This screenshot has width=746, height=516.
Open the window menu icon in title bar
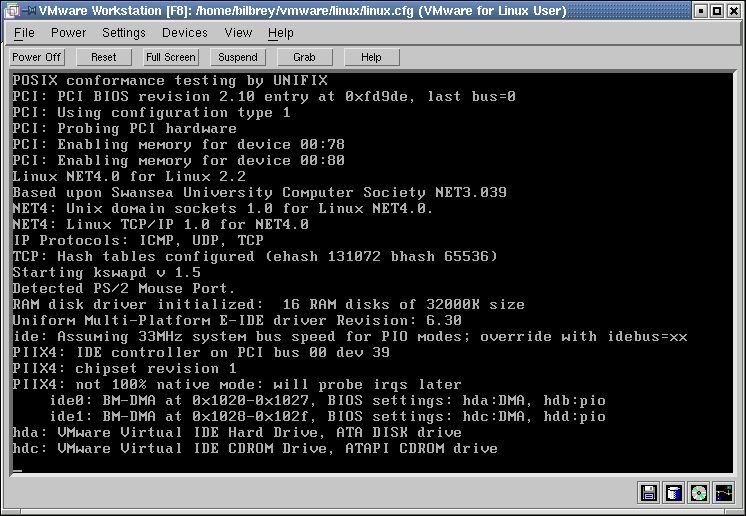[13, 11]
